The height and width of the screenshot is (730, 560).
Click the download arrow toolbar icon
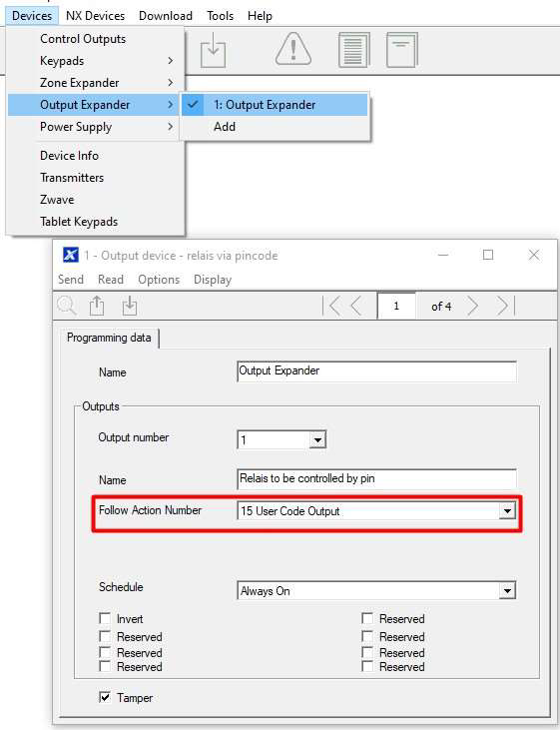pyautogui.click(x=214, y=50)
